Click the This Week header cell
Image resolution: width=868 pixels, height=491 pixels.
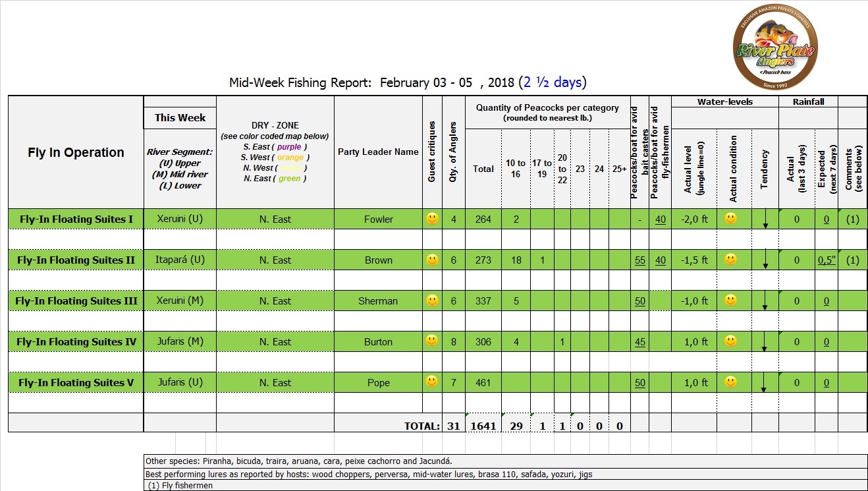180,118
